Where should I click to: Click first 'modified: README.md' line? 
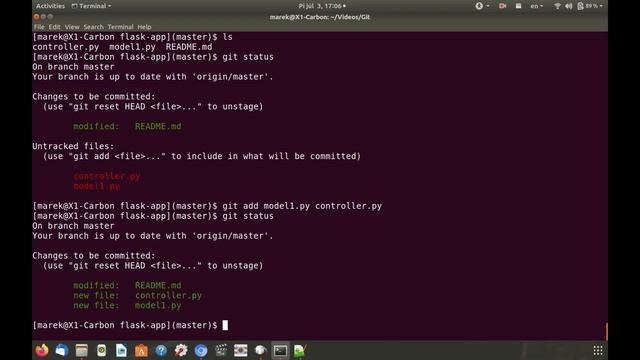[x=127, y=127]
